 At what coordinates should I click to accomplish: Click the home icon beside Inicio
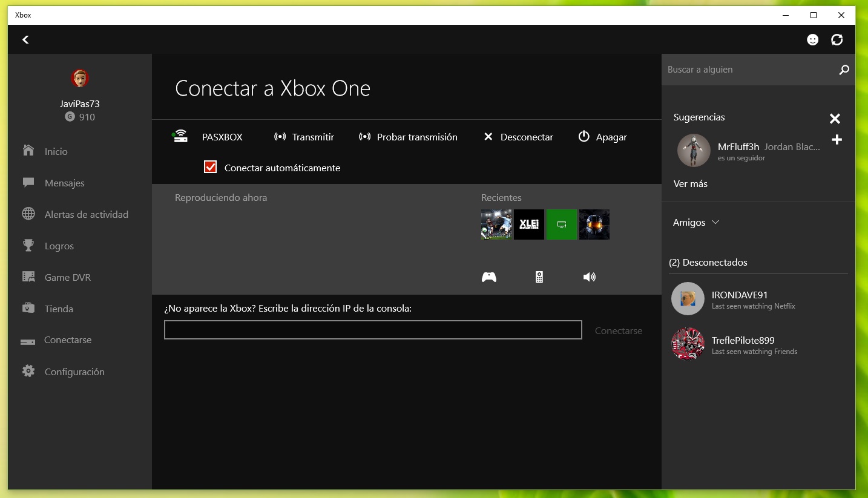point(28,150)
